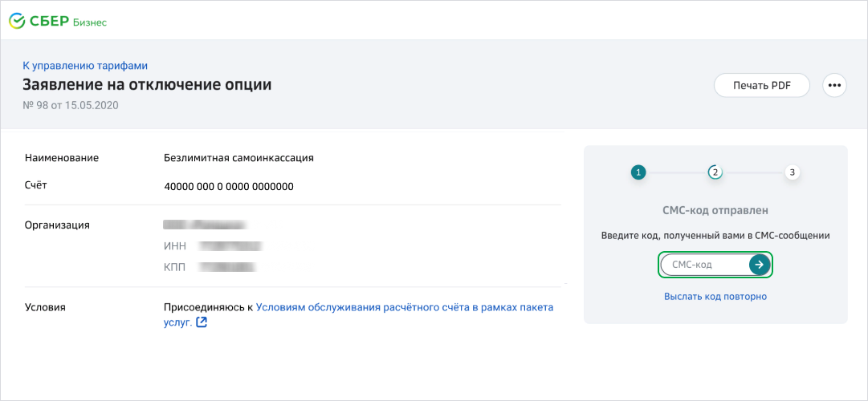Click the Выслать код повторно link

tap(715, 297)
